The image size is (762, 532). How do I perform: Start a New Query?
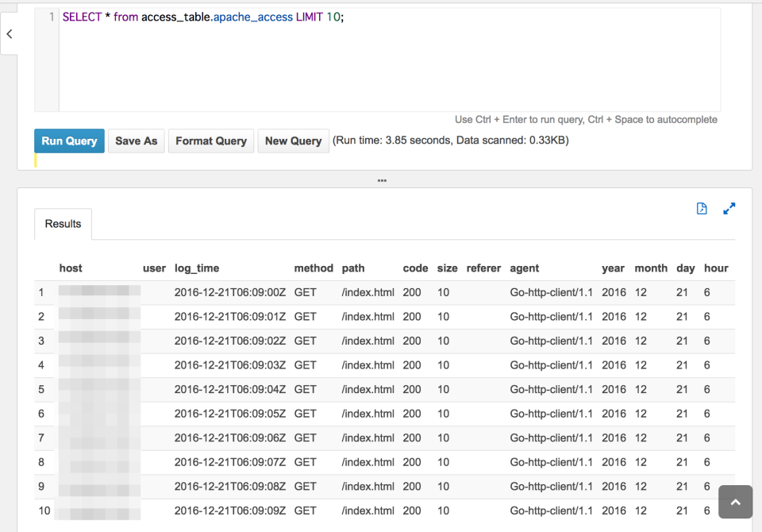pyautogui.click(x=293, y=141)
